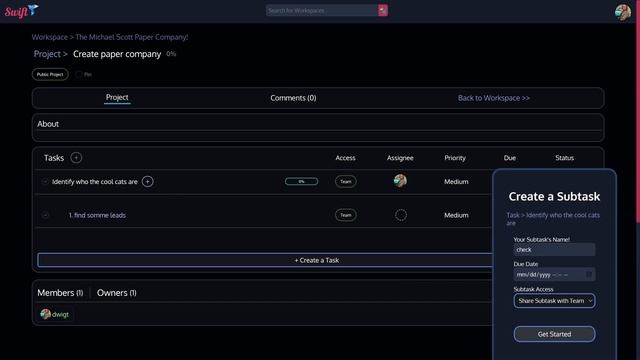Click the Subtask's Name input field

click(554, 249)
